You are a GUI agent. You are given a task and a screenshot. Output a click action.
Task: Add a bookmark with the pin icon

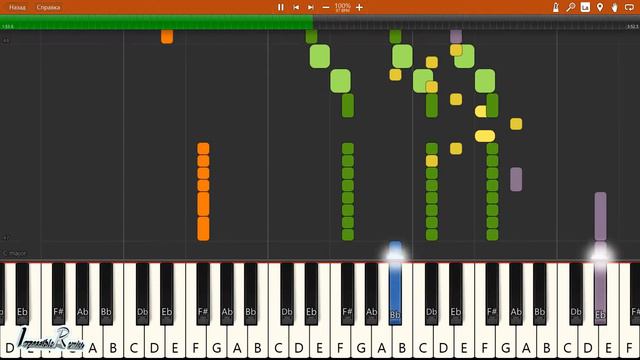click(x=600, y=7)
